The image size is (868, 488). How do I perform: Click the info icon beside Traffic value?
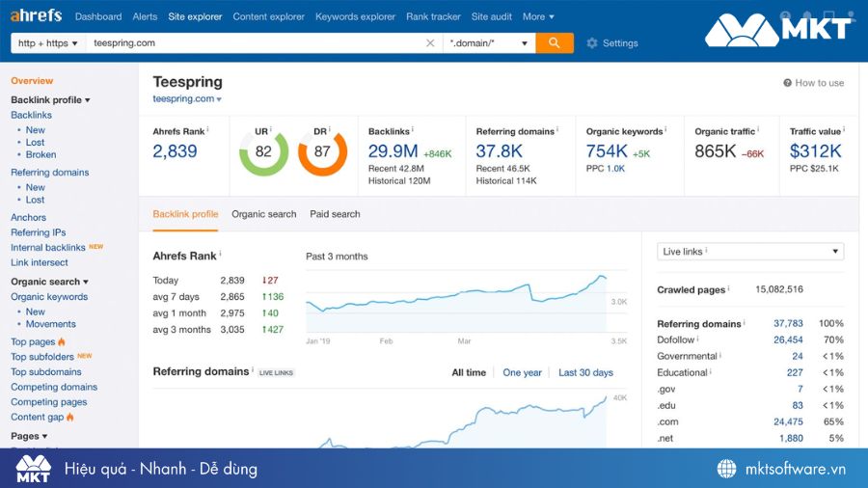click(844, 129)
